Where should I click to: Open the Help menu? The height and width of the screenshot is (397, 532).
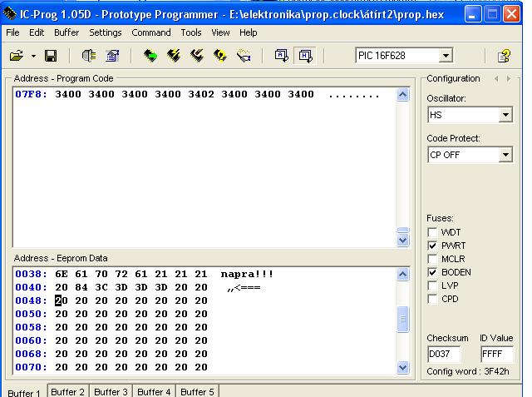point(248,32)
